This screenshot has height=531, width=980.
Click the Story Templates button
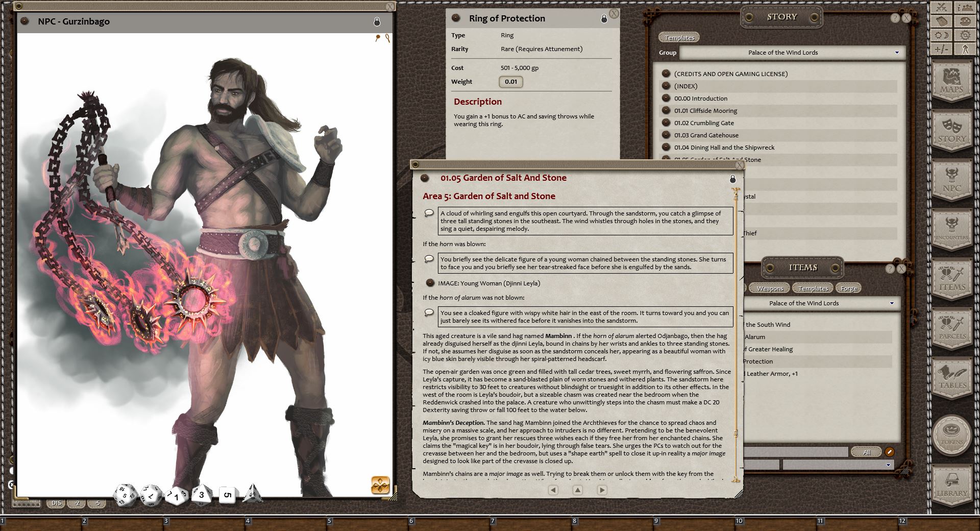click(679, 38)
